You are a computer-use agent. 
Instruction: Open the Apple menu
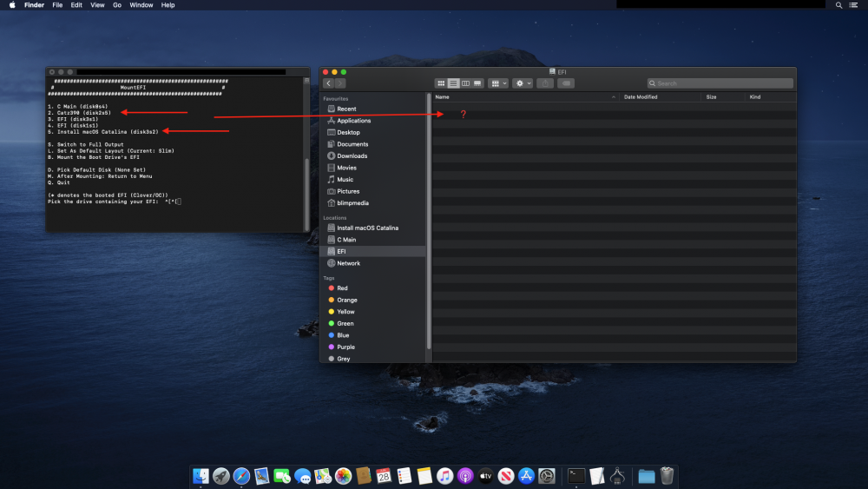pos(12,5)
